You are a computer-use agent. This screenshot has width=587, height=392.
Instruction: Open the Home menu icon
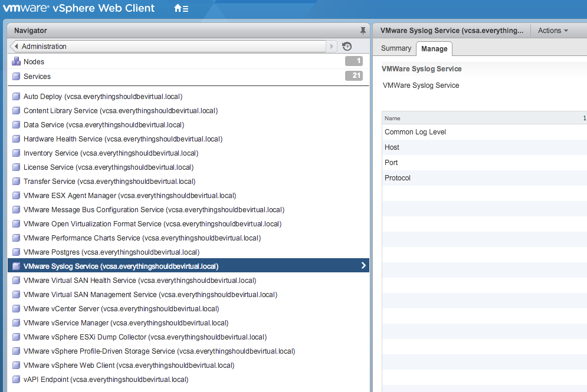point(181,9)
